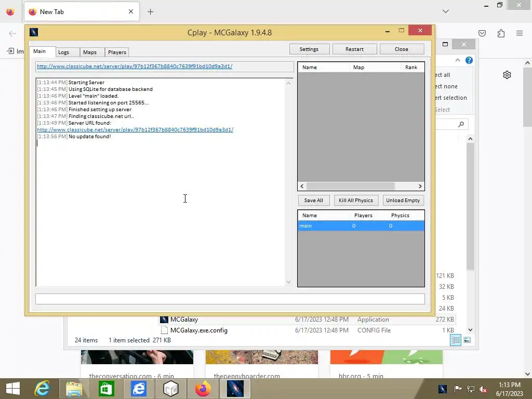Collapse the File Explorer ribbon chevron
Viewport: 532px width, 399px height.
(x=458, y=60)
